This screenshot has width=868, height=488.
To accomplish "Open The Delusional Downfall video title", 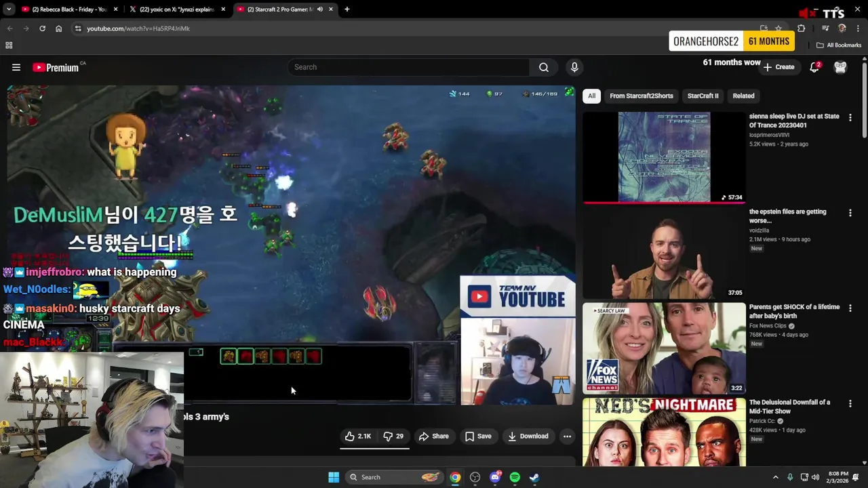I will [x=789, y=407].
